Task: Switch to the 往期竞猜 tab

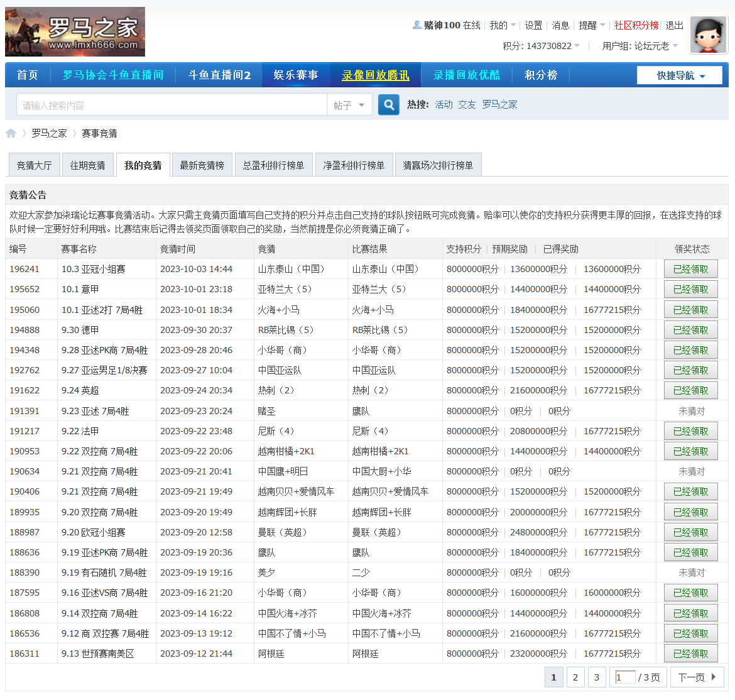Action: tap(88, 164)
